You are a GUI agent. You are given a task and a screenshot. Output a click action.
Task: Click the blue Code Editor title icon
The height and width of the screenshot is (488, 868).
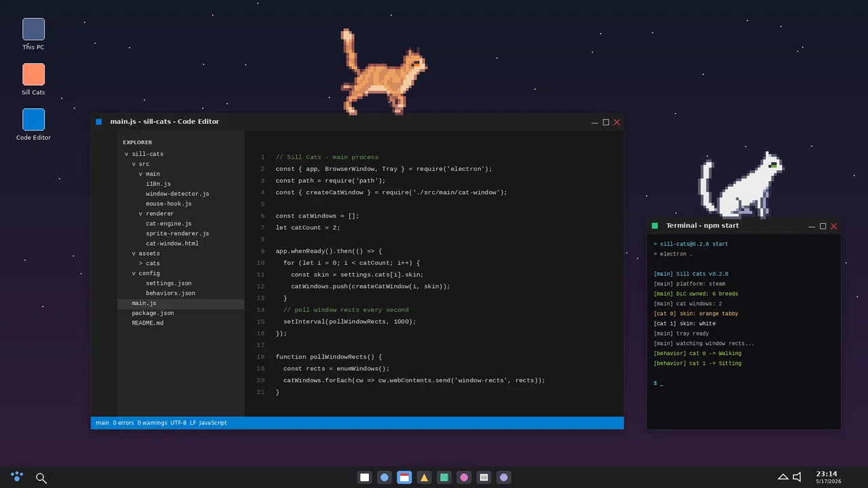tap(99, 122)
